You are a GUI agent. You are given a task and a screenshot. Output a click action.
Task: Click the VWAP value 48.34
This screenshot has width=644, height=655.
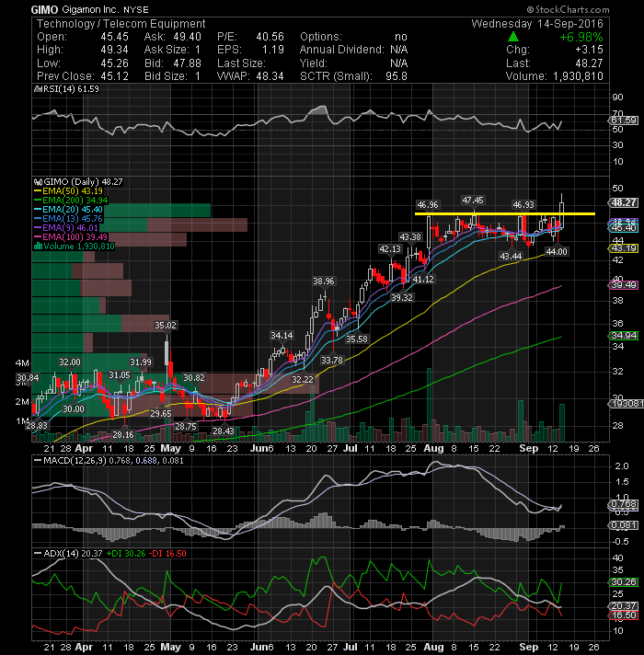click(270, 76)
